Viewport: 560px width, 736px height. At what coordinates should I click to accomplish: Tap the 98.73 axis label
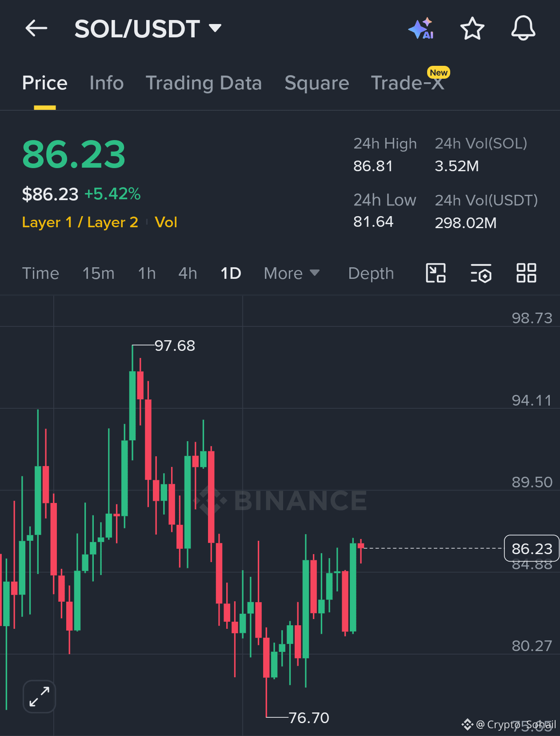pyautogui.click(x=532, y=318)
